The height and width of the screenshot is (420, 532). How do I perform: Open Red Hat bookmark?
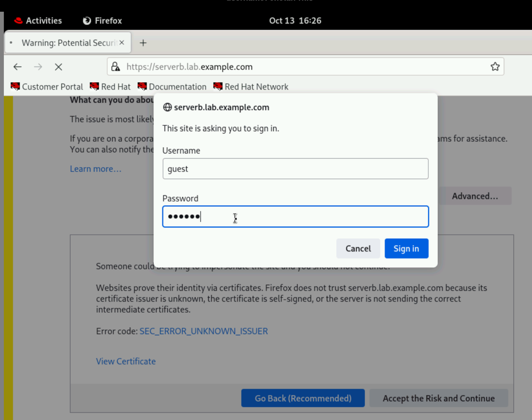click(x=110, y=86)
